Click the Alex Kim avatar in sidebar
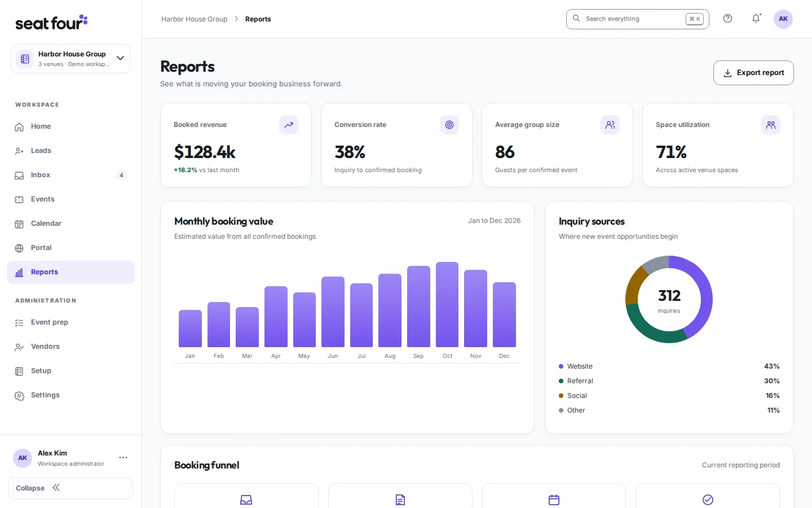The image size is (812, 508). pos(23,458)
